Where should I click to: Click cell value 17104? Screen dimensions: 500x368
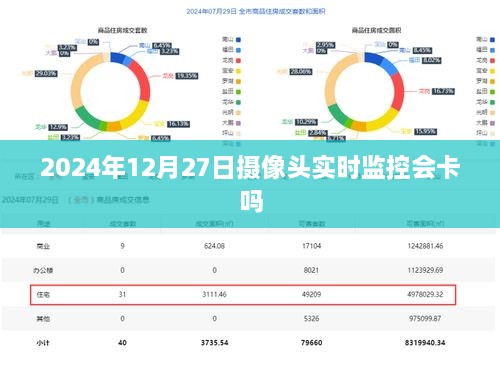(311, 246)
